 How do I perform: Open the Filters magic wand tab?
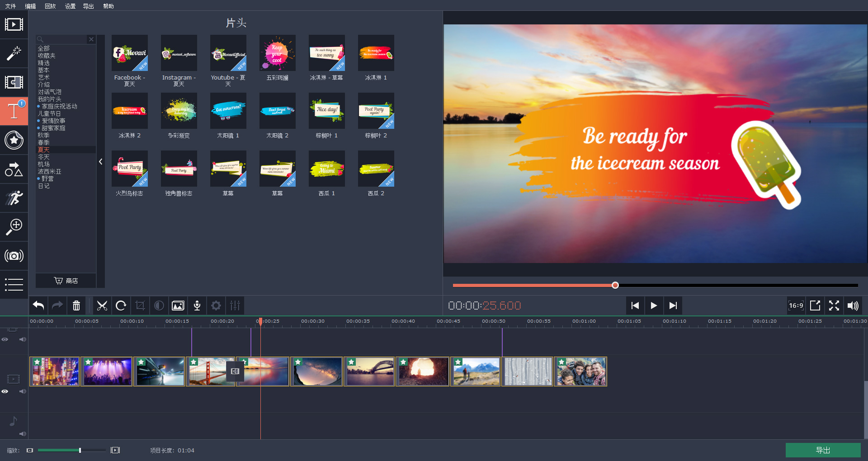coord(14,53)
